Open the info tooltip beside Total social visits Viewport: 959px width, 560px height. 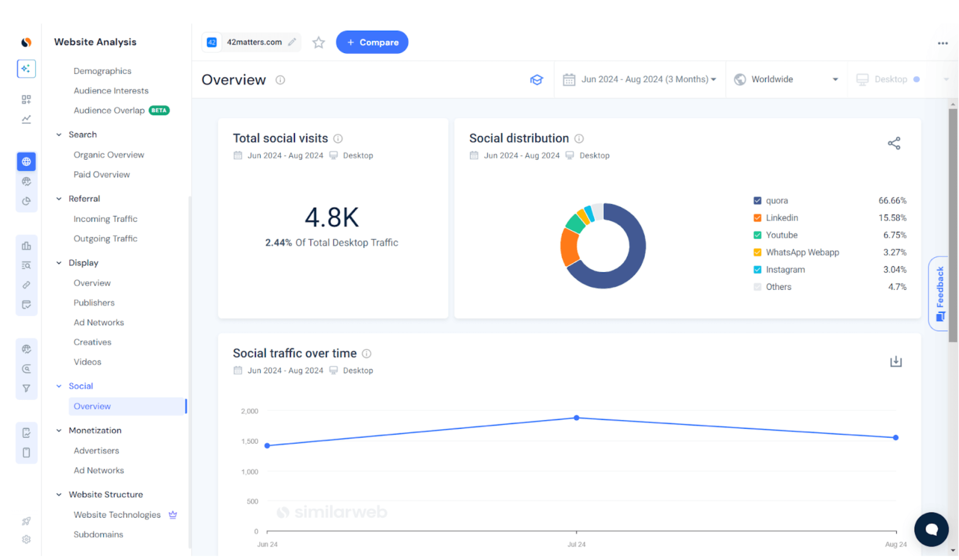(x=338, y=139)
